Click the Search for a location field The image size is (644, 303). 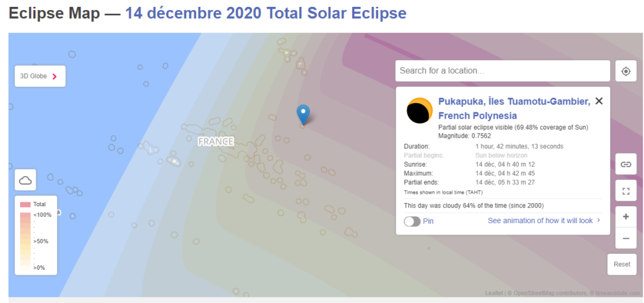(x=502, y=70)
